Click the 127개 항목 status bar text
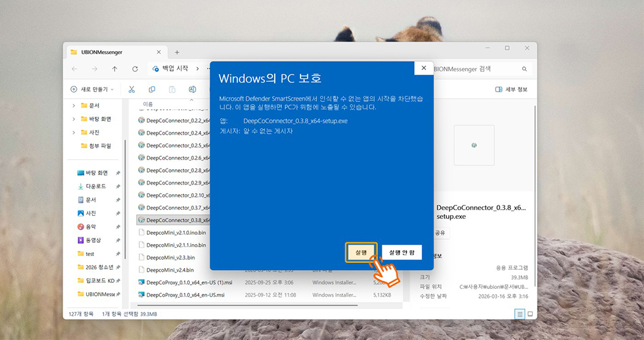 pos(81,314)
